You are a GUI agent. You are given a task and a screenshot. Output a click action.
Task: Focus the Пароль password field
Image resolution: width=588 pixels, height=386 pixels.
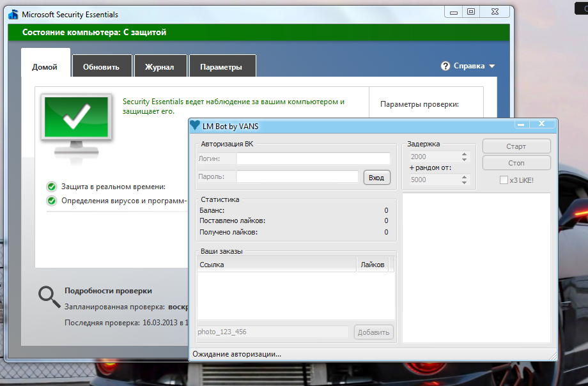point(297,177)
